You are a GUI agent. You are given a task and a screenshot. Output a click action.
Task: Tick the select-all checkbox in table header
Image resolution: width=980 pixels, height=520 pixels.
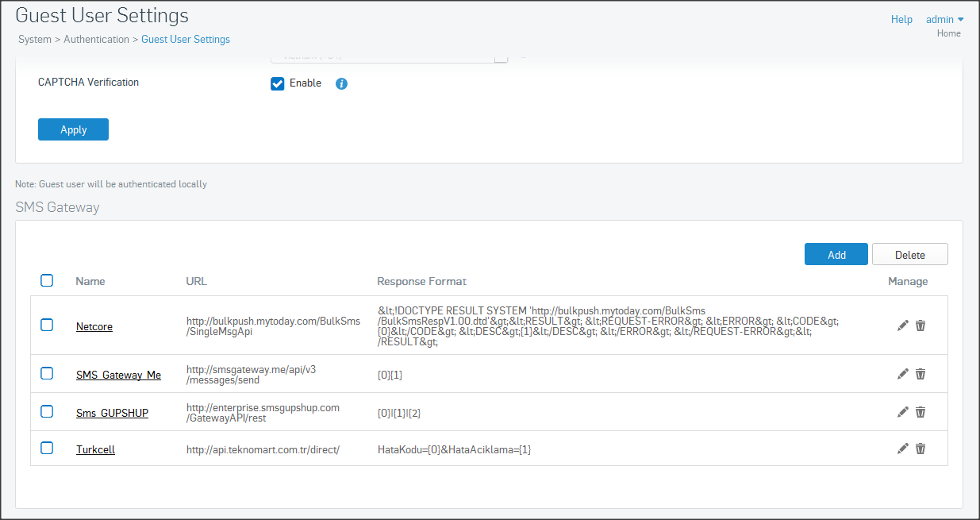point(47,280)
